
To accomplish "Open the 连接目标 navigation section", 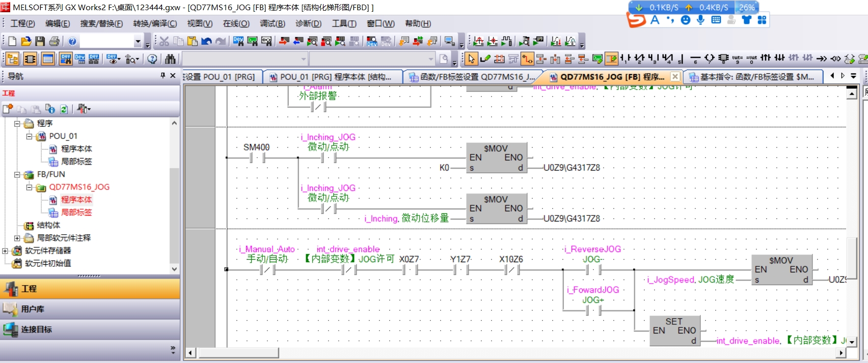I will click(x=36, y=329).
